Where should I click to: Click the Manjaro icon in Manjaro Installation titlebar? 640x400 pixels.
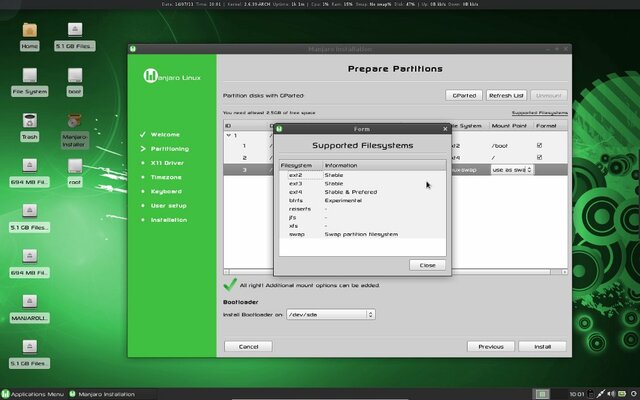[x=133, y=49]
